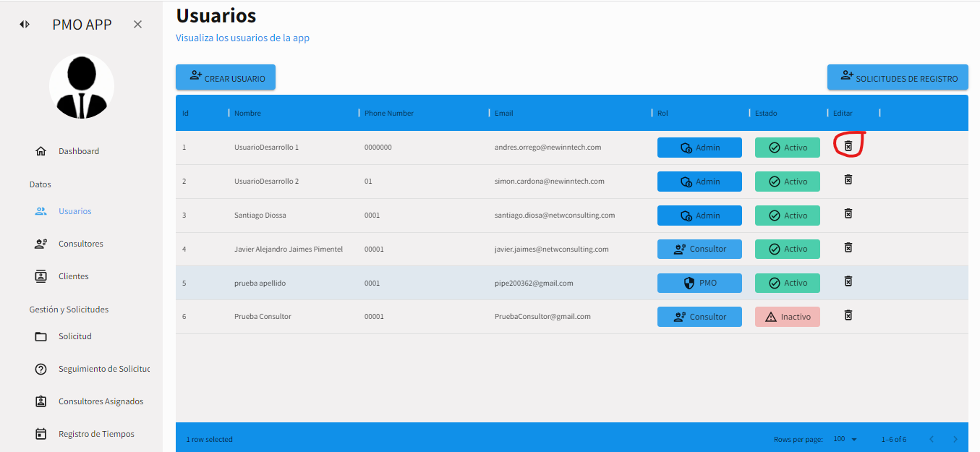This screenshot has width=980, height=452.
Task: Toggle Activo status of UsuarioDesarrollo 2
Action: click(x=788, y=182)
